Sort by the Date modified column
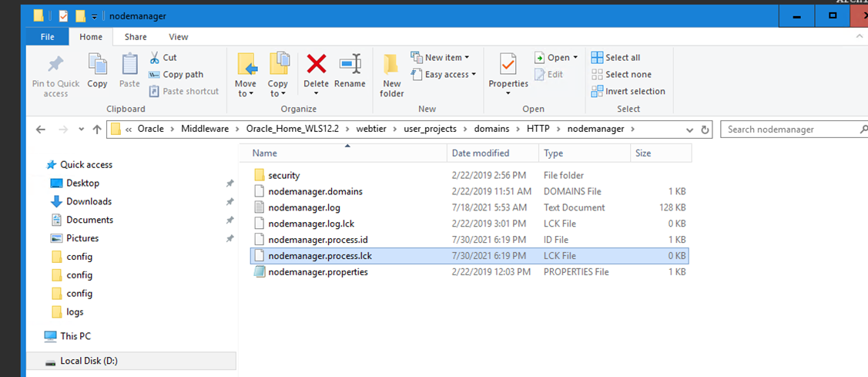Image resolution: width=868 pixels, height=377 pixels. coord(493,153)
